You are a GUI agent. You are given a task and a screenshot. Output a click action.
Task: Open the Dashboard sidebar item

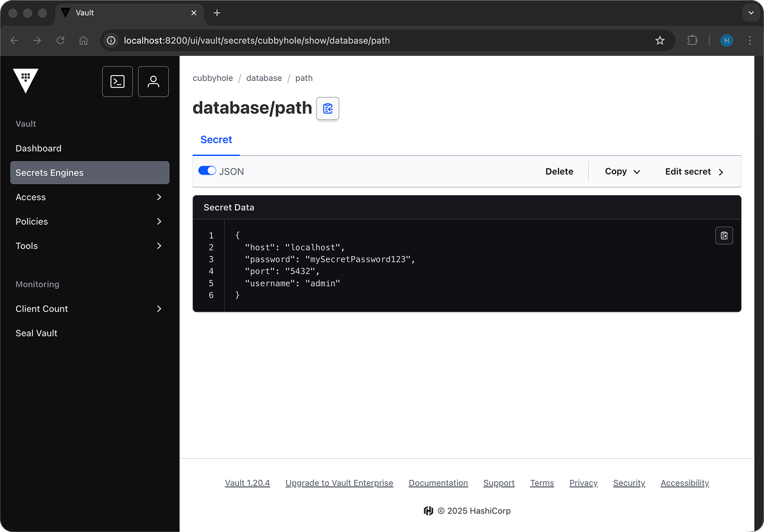point(39,148)
